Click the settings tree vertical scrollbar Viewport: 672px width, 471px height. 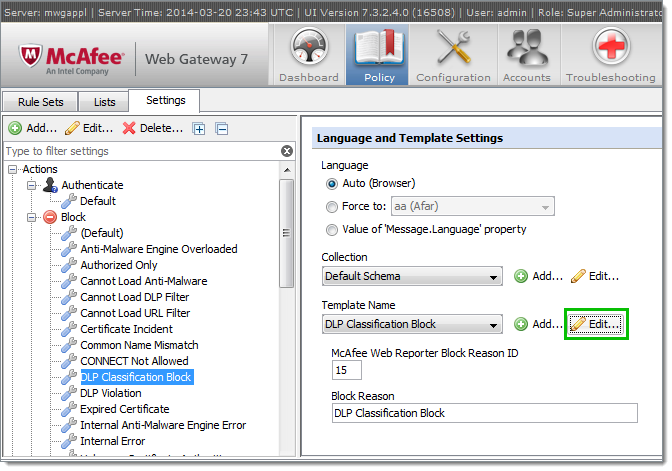click(x=287, y=230)
